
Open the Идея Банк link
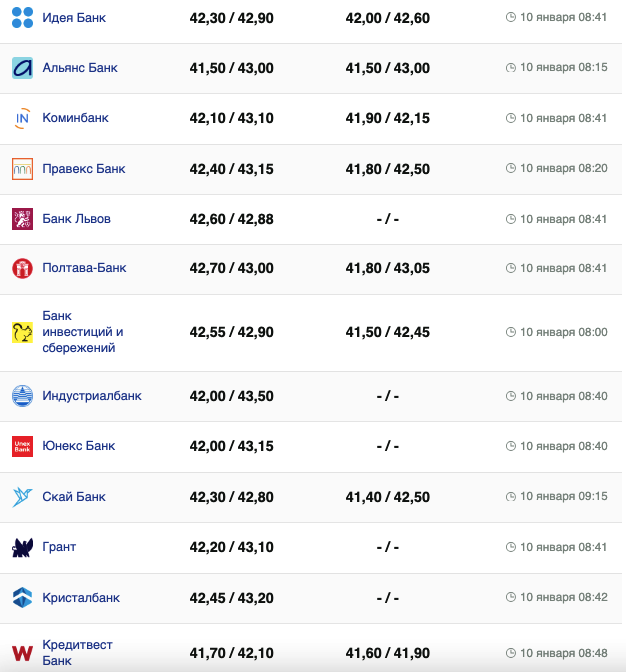point(74,18)
